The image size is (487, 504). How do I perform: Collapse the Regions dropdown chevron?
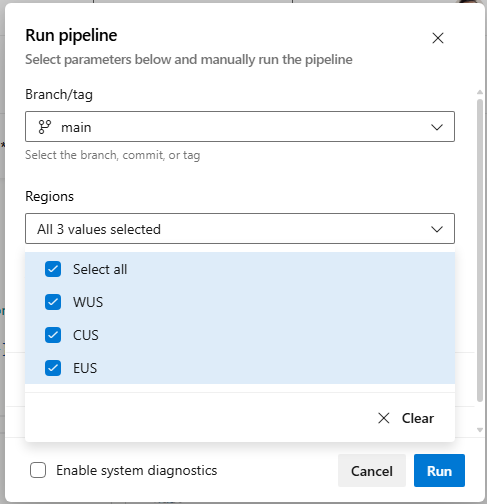click(437, 229)
